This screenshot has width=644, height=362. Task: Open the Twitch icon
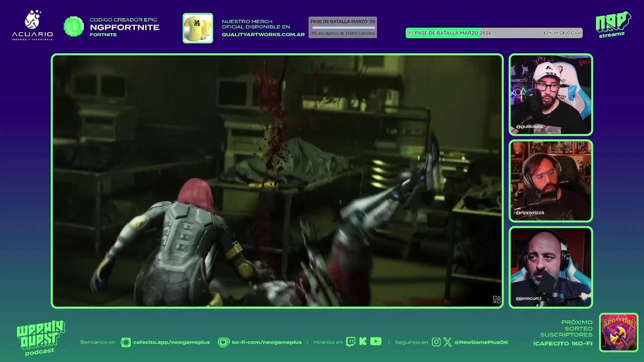click(351, 342)
